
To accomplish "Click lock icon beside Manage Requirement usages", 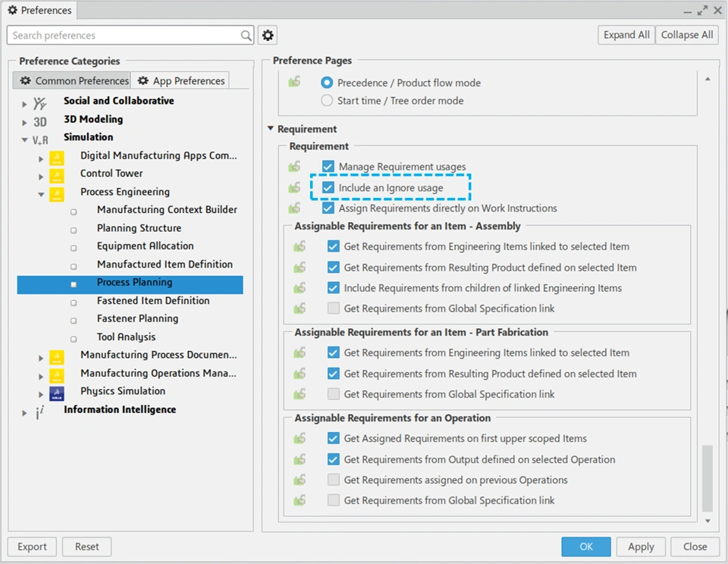I will pyautogui.click(x=294, y=167).
